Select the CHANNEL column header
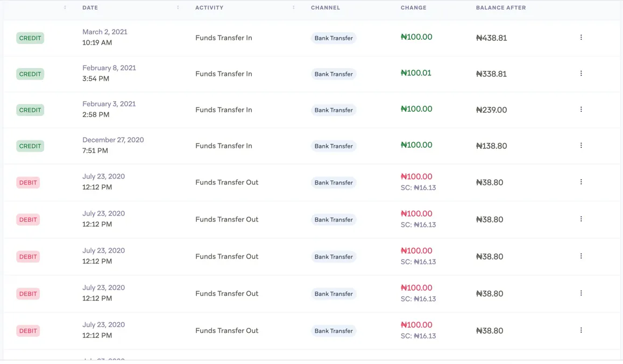 coord(325,8)
